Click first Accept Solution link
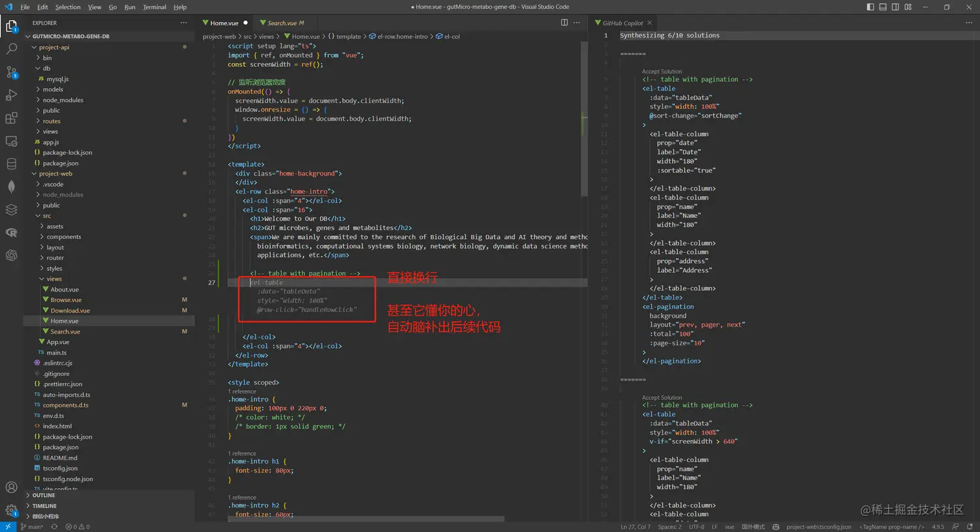Screen dimensions: 980x532 click(x=662, y=71)
